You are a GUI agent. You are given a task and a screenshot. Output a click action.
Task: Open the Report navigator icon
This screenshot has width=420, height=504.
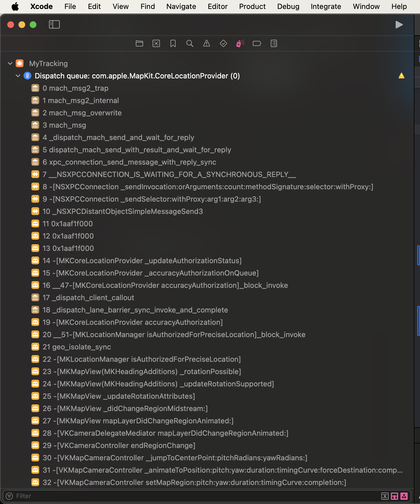(x=274, y=43)
